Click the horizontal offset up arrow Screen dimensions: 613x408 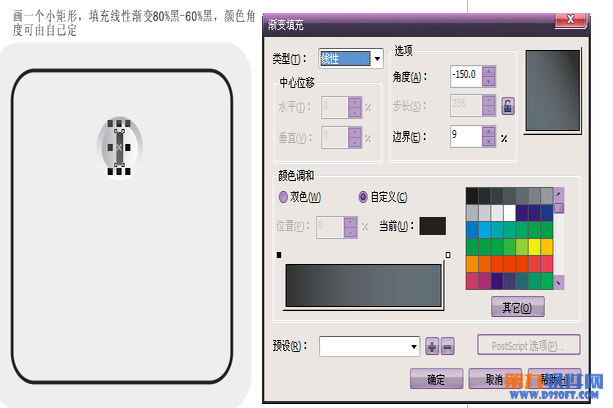pos(355,103)
